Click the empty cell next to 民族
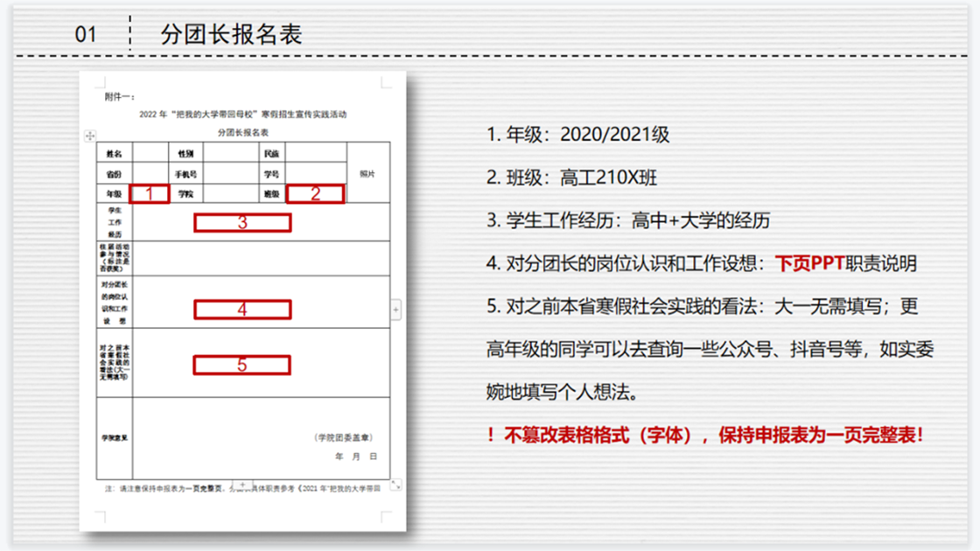Screen dimensions: 980x551 pyautogui.click(x=316, y=152)
